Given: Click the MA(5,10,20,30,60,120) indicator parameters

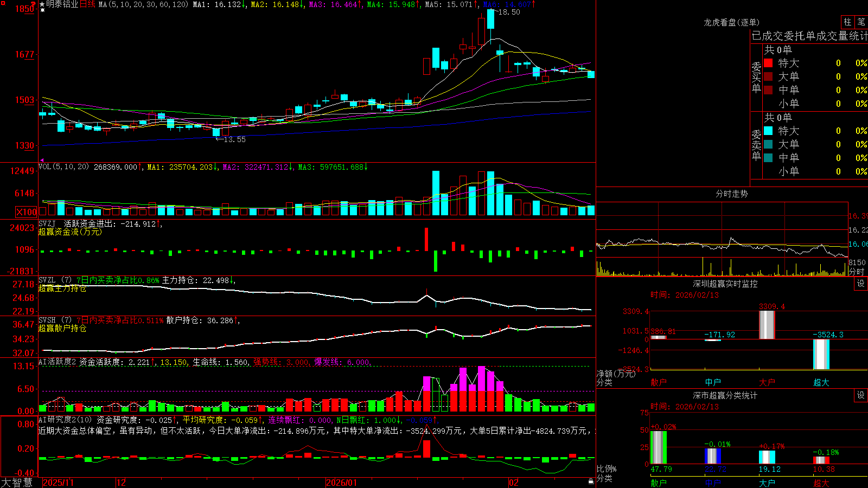Looking at the screenshot, I should tap(144, 4).
